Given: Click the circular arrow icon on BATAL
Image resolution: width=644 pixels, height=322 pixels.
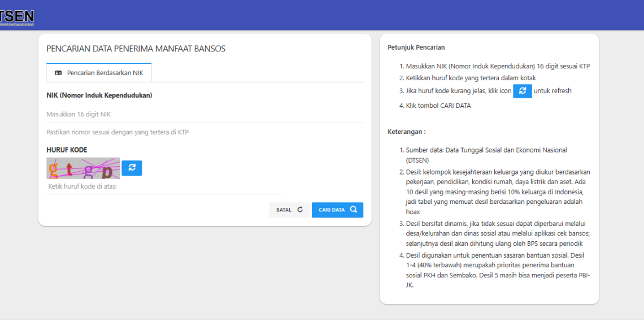Looking at the screenshot, I should (300, 210).
